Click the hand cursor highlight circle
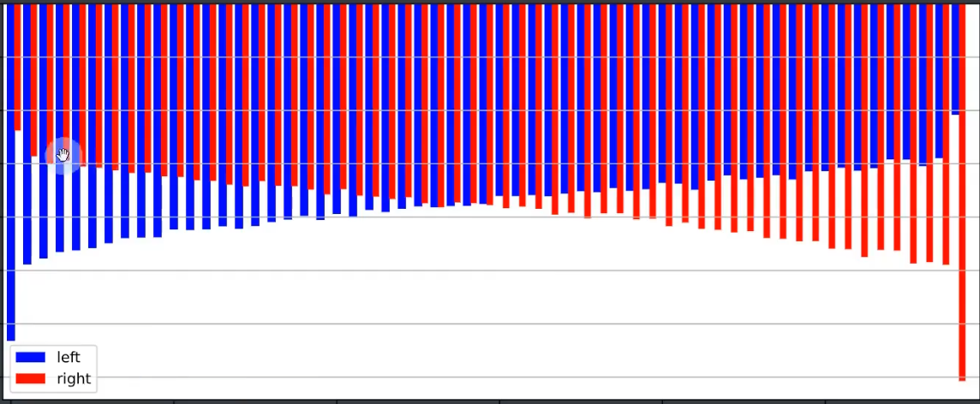This screenshot has width=980, height=404. 63,156
